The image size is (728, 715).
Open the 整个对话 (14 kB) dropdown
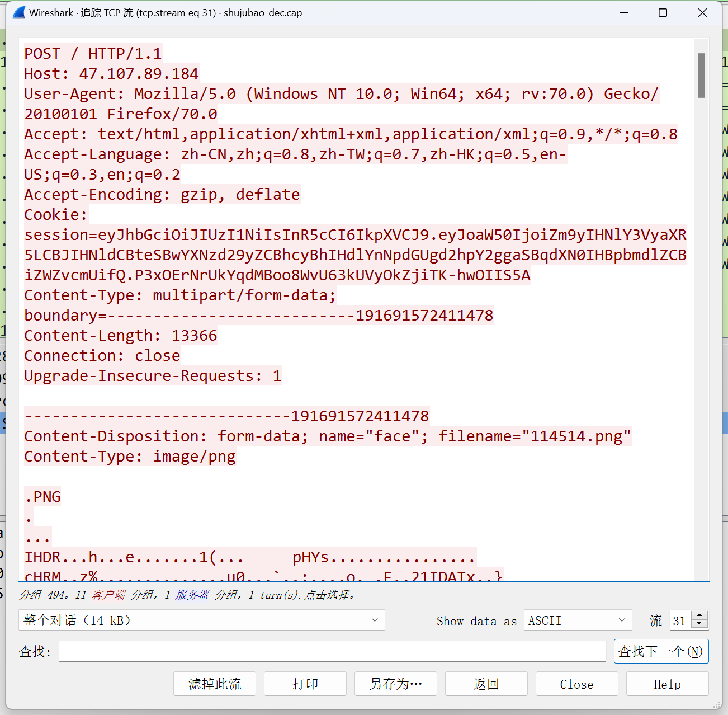click(202, 620)
